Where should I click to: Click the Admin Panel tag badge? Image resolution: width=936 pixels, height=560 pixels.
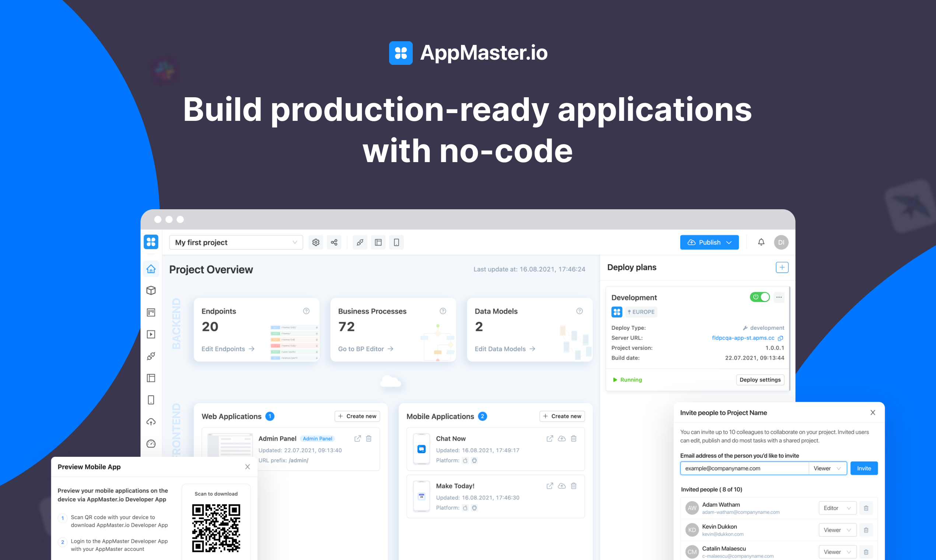click(317, 438)
